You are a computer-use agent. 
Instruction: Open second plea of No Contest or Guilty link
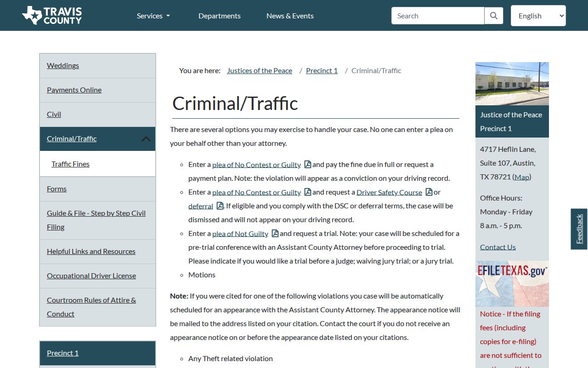(256, 192)
